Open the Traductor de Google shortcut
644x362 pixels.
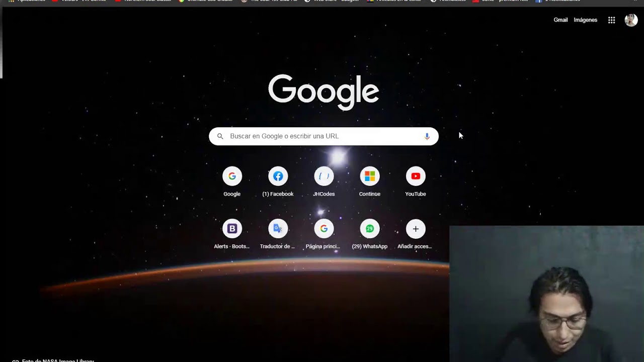278,229
